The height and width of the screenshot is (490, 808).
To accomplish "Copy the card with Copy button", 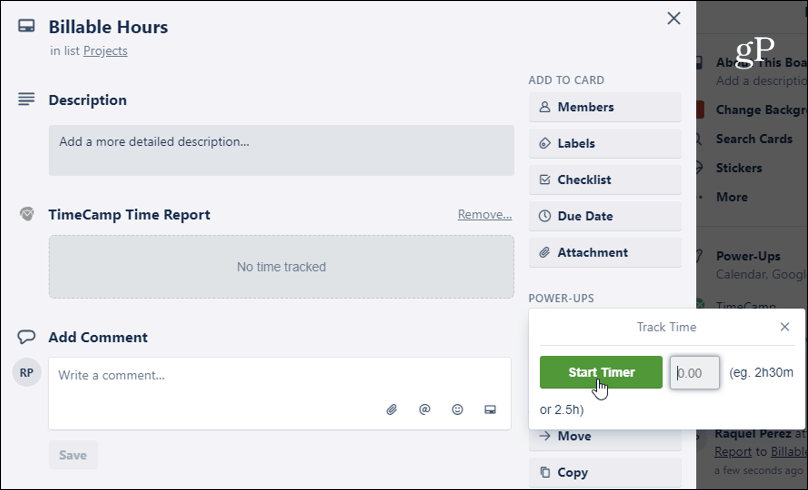I will pos(605,472).
